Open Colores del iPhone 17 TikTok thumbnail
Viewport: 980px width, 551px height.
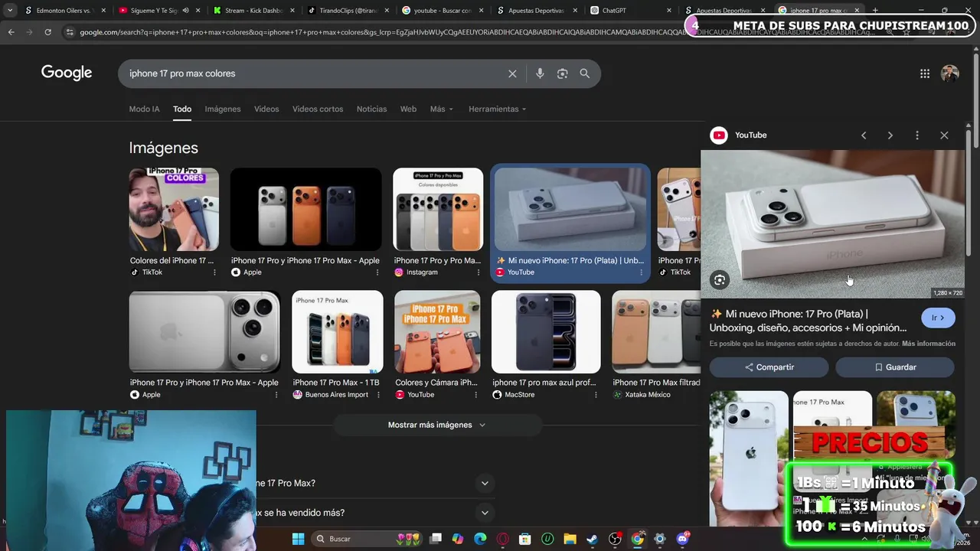click(174, 210)
